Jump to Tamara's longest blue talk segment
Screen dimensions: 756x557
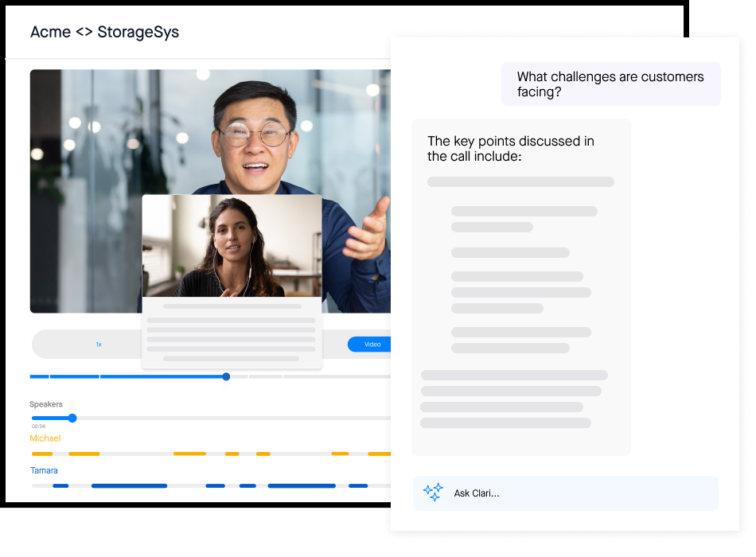point(129,485)
